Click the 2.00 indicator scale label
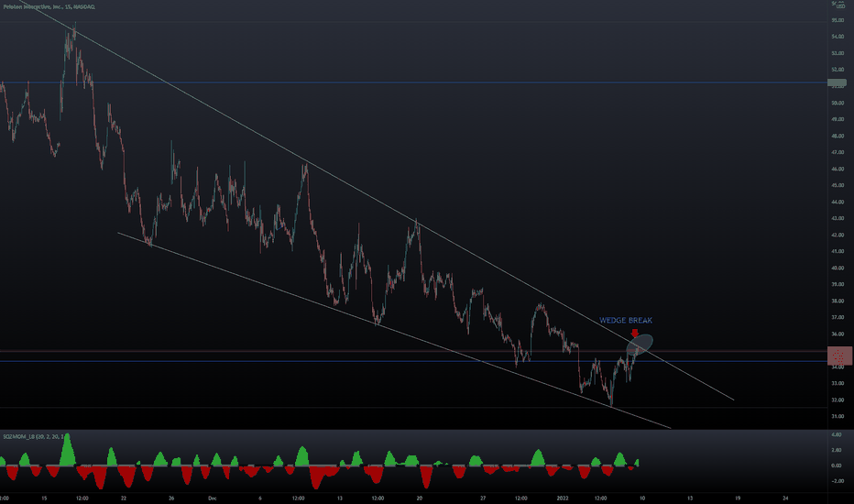Image resolution: width=854 pixels, height=504 pixels. [x=837, y=450]
